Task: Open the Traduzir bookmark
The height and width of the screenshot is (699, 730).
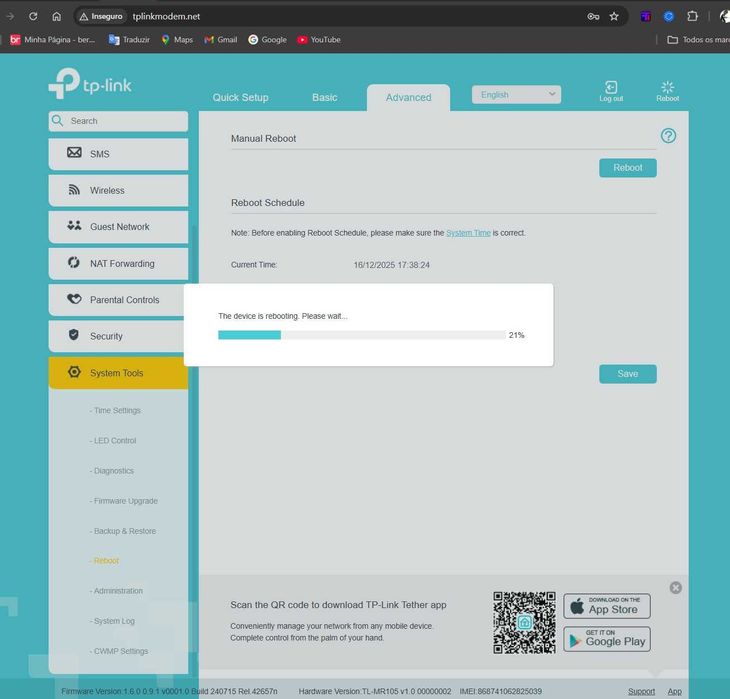Action: [x=129, y=40]
